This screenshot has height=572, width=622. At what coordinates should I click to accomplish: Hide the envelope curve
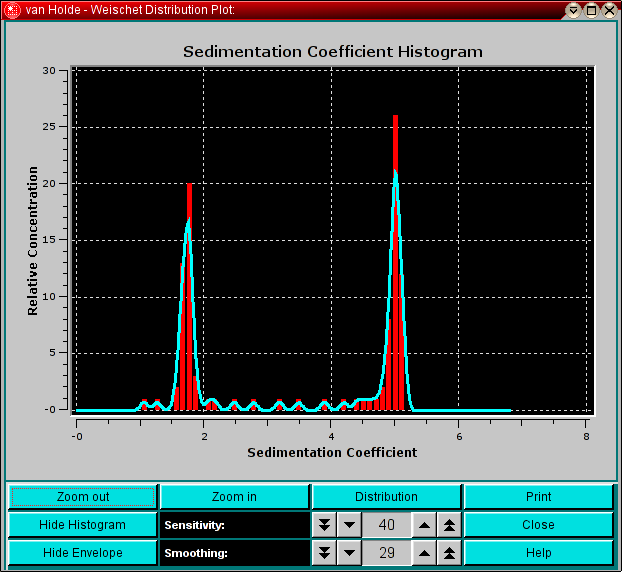(82, 553)
